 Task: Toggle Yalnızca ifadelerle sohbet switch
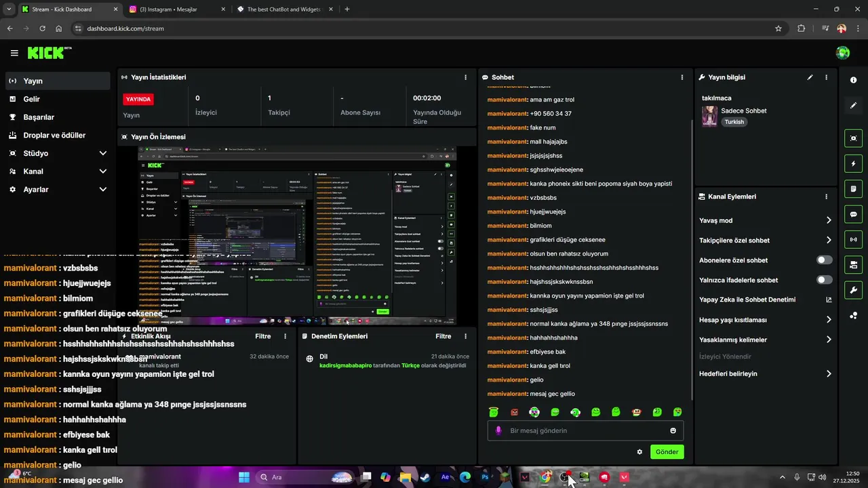(825, 280)
